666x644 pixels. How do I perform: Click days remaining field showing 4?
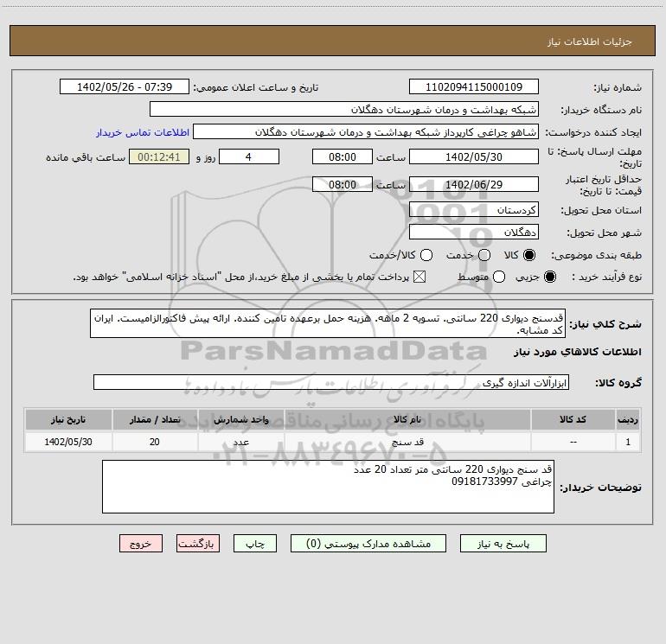pos(249,156)
